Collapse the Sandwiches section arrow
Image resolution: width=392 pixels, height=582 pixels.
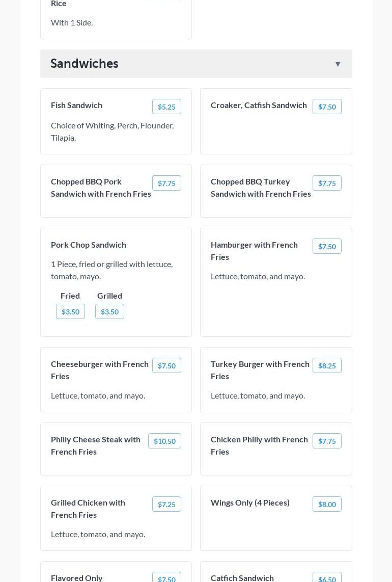click(338, 64)
